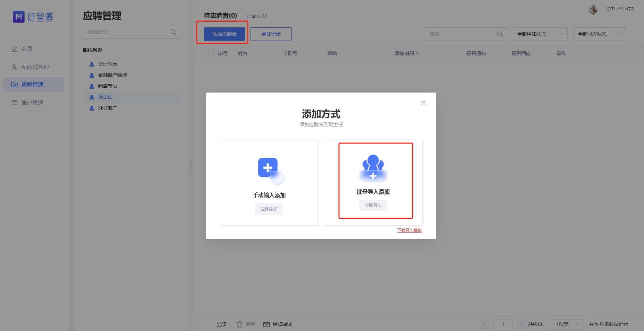Click the 立即导入 import button
The width and height of the screenshot is (644, 331).
373,205
